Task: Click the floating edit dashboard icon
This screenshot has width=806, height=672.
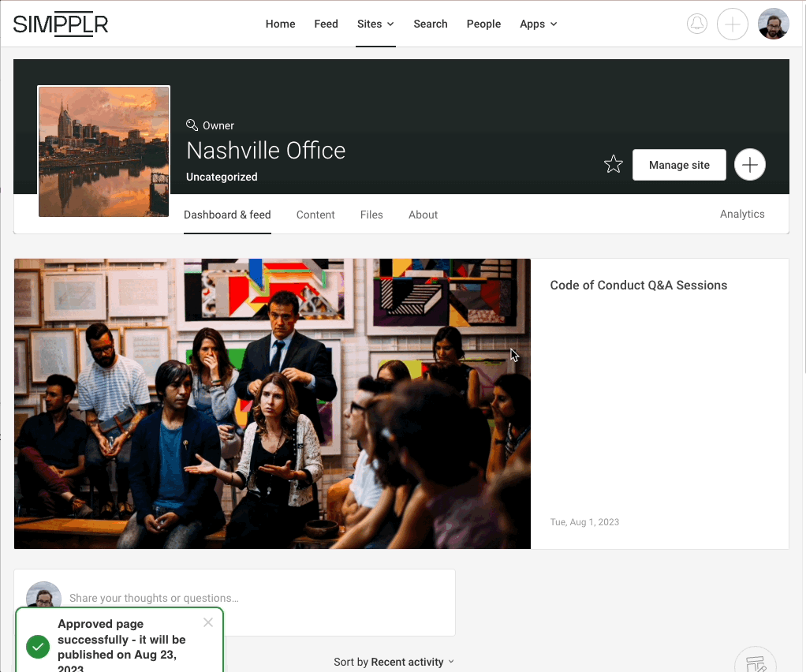Action: (754, 663)
